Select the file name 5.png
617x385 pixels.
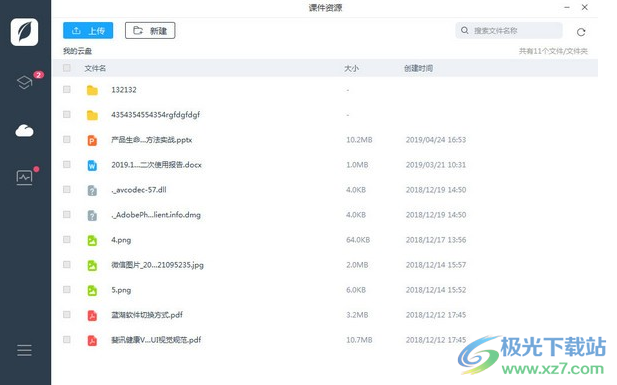pos(121,290)
